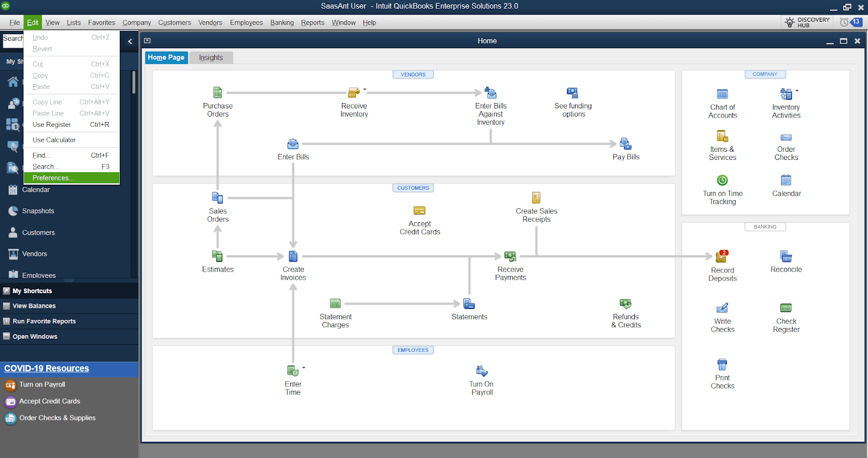
Task: Click Accept Credit Cards workflow icon
Action: (419, 211)
